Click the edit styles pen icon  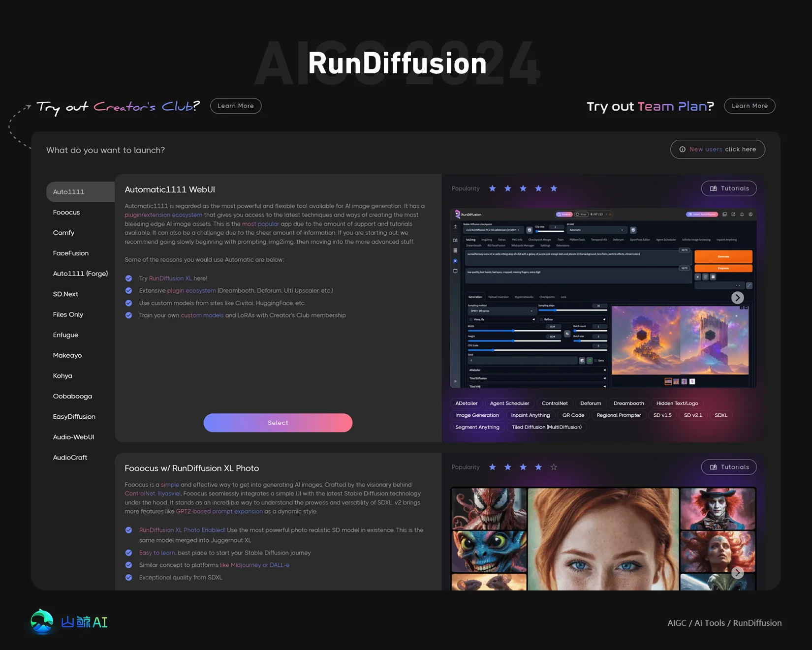tap(749, 285)
